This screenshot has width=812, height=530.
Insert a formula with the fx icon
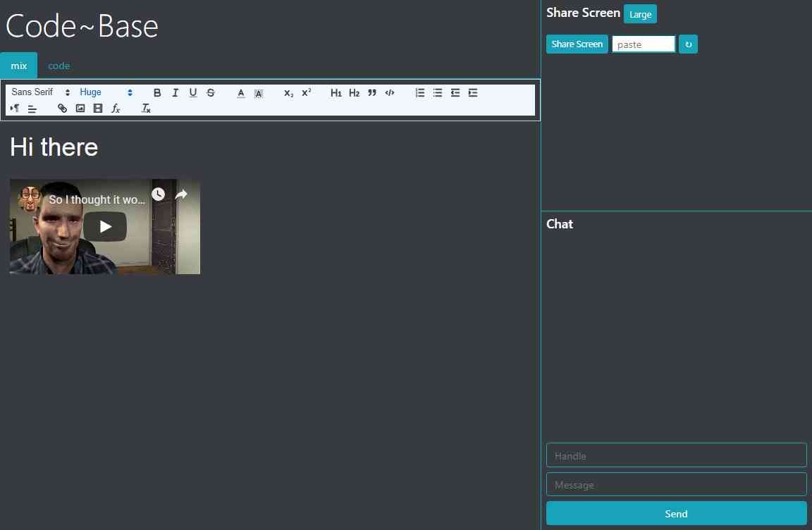(116, 109)
